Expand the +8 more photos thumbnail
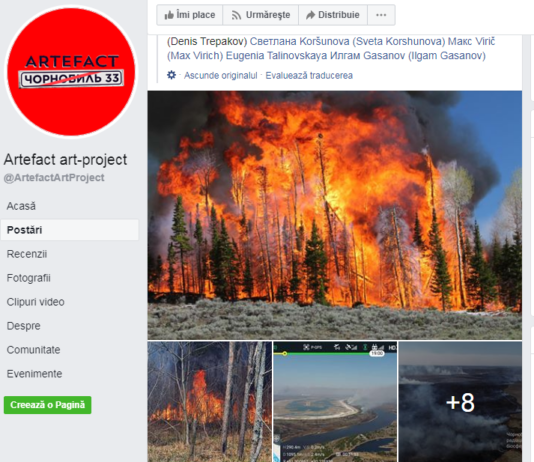The height and width of the screenshot is (462, 534). coord(460,402)
